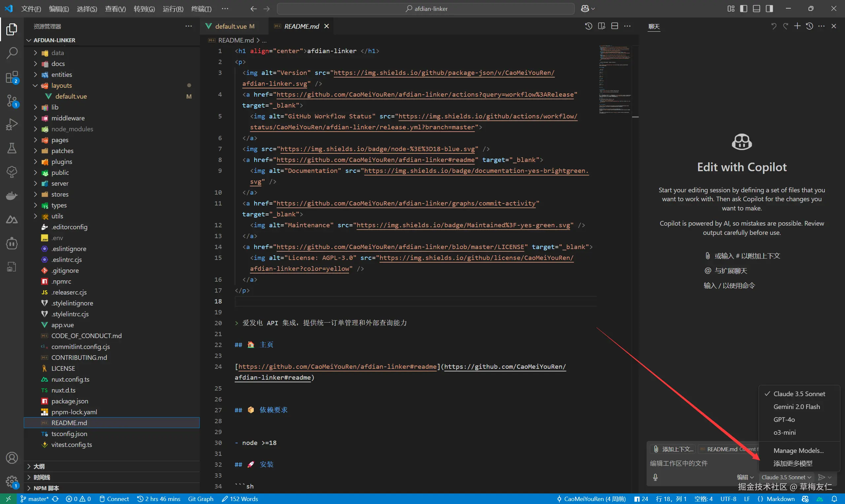This screenshot has width=845, height=504.
Task: Change language mode from Markdown
Action: pos(780,499)
